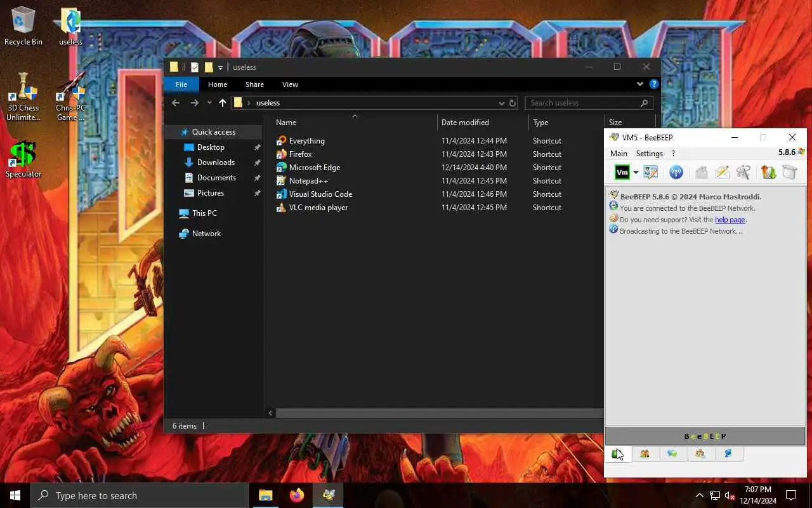Follow the help page link
This screenshot has height=508, width=812.
coord(730,220)
